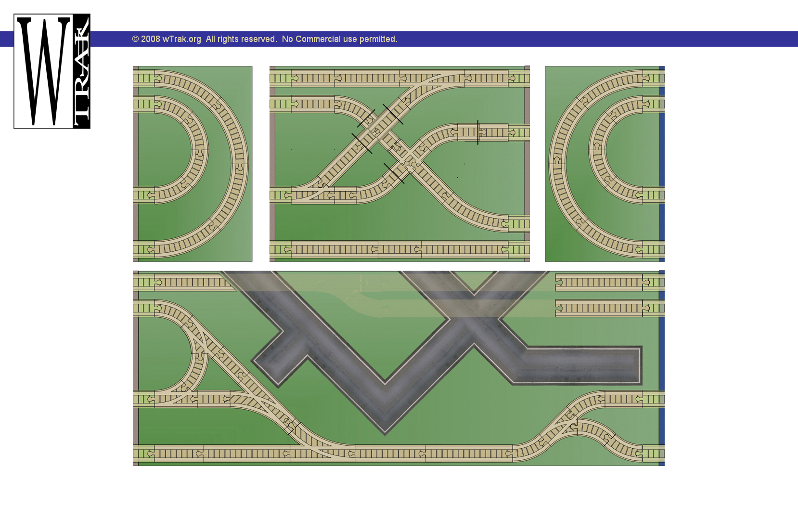Select the top-middle crossover track module image
The width and height of the screenshot is (798, 532).
[399, 164]
